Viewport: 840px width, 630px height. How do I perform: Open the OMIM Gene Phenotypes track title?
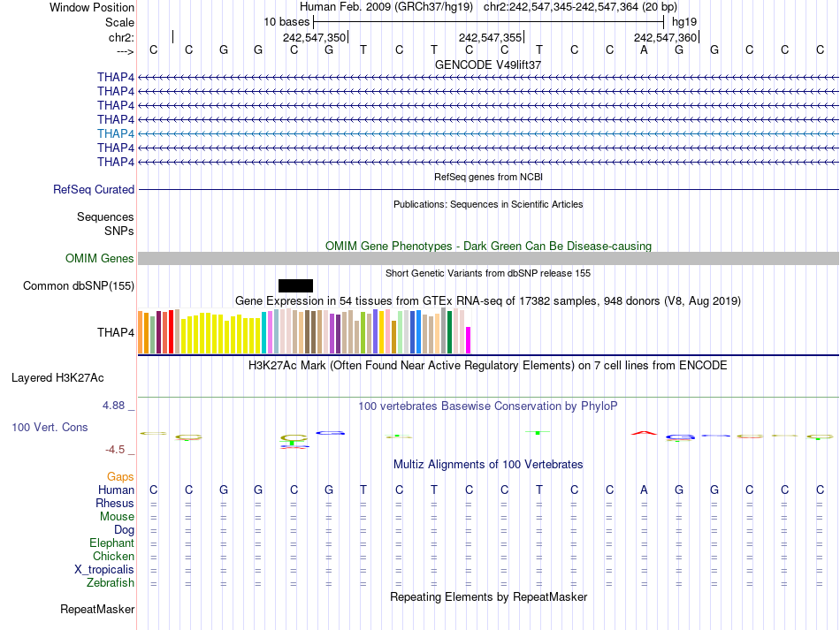click(489, 247)
